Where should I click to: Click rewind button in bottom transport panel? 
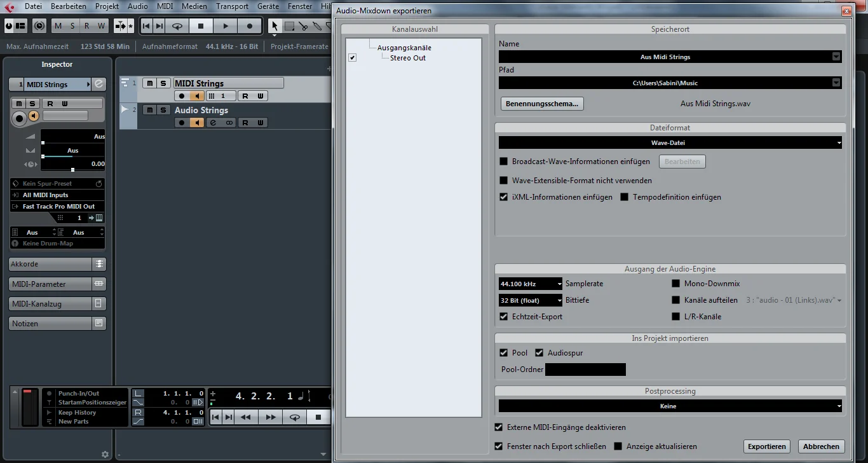(246, 417)
